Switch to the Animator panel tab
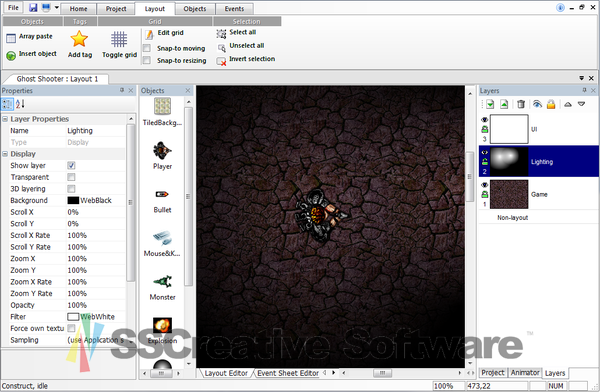600x392 pixels. point(525,372)
